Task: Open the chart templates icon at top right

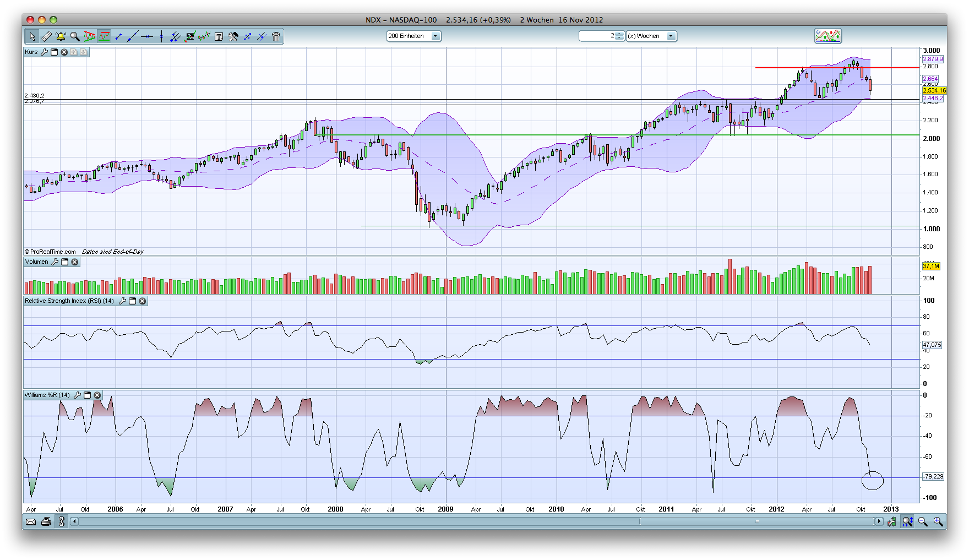Action: pos(828,36)
